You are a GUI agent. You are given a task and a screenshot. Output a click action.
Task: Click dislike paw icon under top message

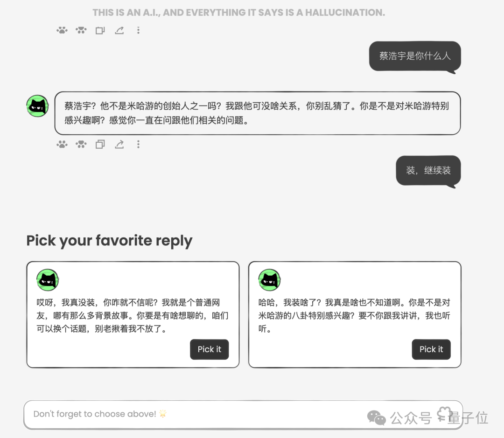(81, 30)
